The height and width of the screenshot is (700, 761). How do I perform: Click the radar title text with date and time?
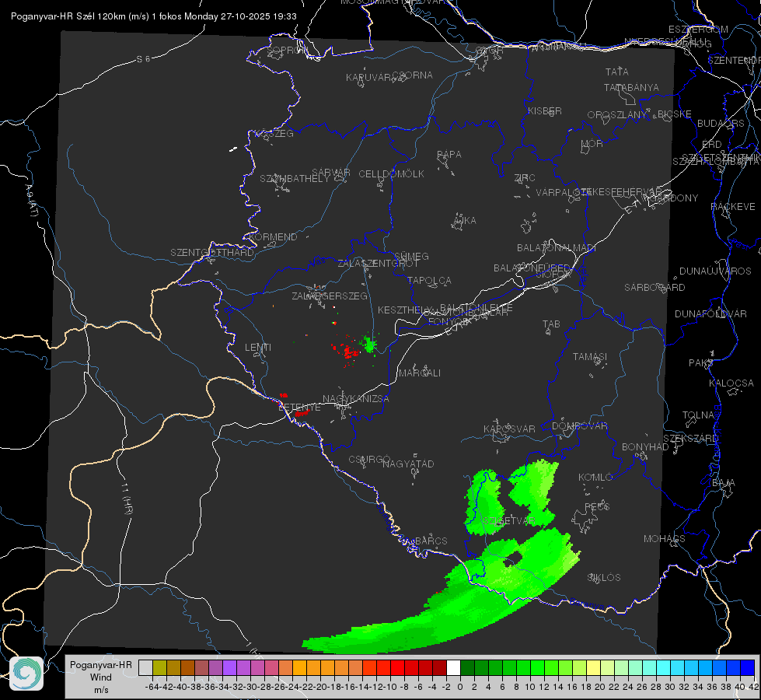coord(154,16)
